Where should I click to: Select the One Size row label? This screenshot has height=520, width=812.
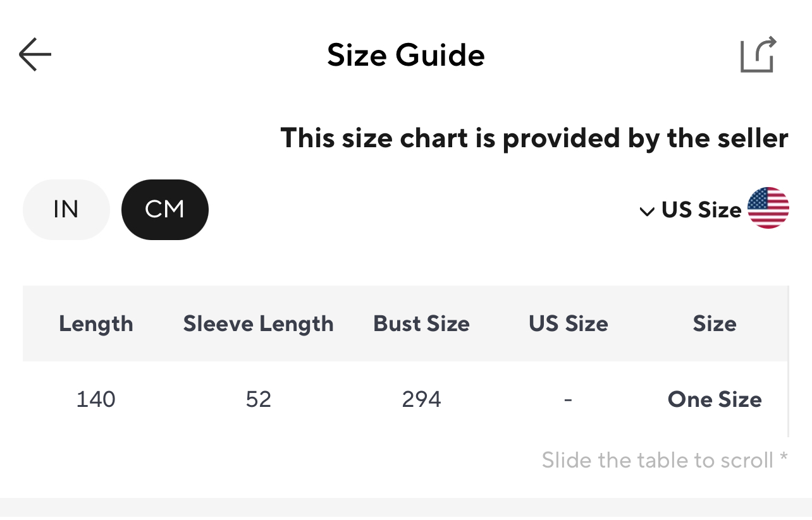point(715,399)
